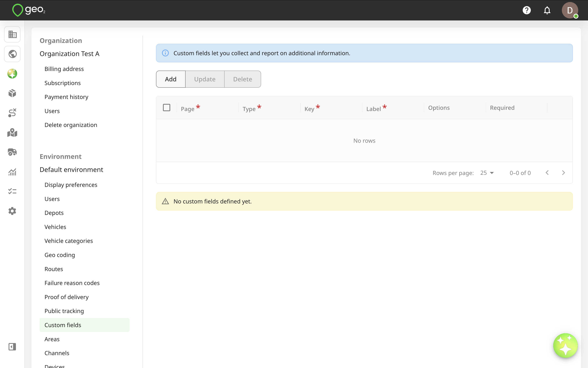Image resolution: width=588 pixels, height=368 pixels.
Task: Toggle the select-all checkbox in table header
Action: (167, 108)
